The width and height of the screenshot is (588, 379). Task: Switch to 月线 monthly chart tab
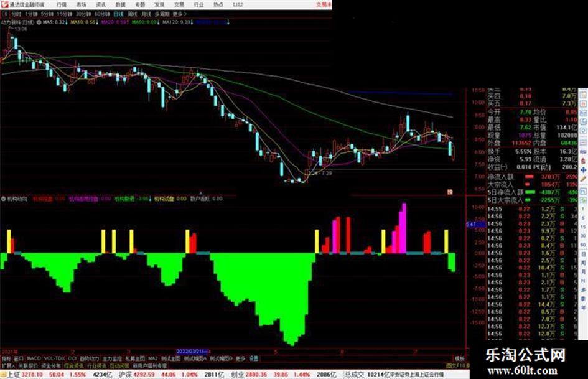[x=146, y=14]
